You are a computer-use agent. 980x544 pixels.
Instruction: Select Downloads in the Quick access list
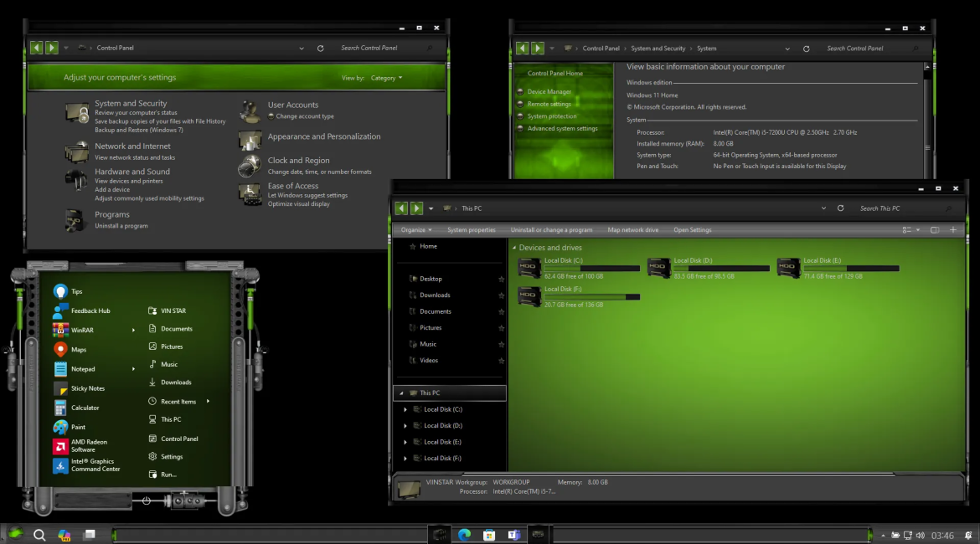click(x=435, y=295)
